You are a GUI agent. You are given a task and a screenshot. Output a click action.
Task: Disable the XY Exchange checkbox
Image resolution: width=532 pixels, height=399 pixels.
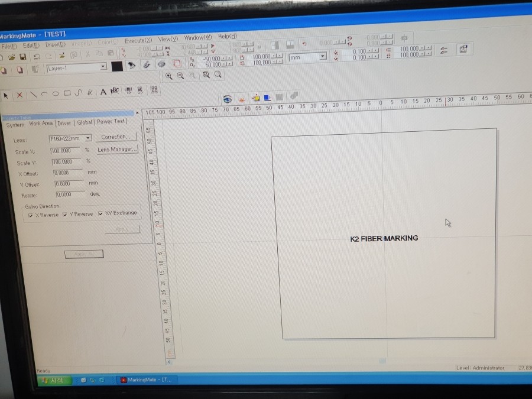pos(100,213)
